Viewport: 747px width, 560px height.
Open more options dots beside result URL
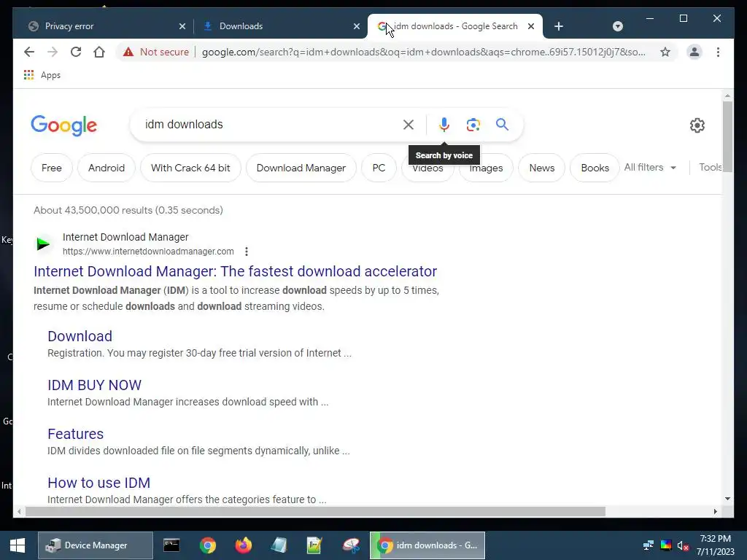pos(247,252)
